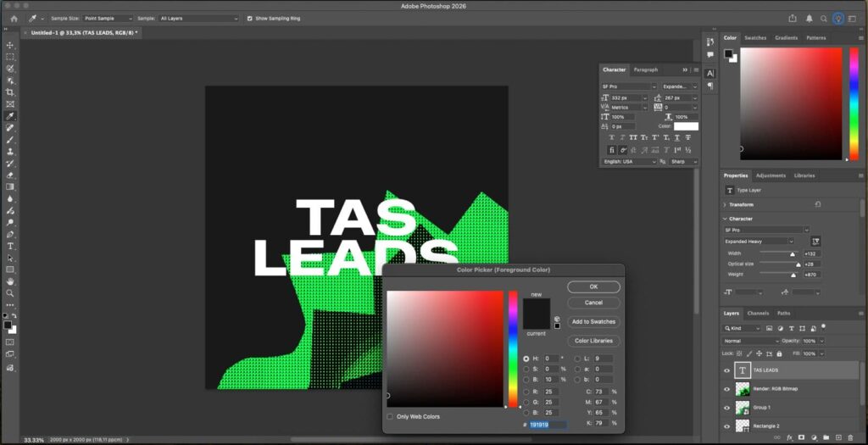The width and height of the screenshot is (868, 445).
Task: Select the Horizontal Type tool
Action: [x=10, y=246]
